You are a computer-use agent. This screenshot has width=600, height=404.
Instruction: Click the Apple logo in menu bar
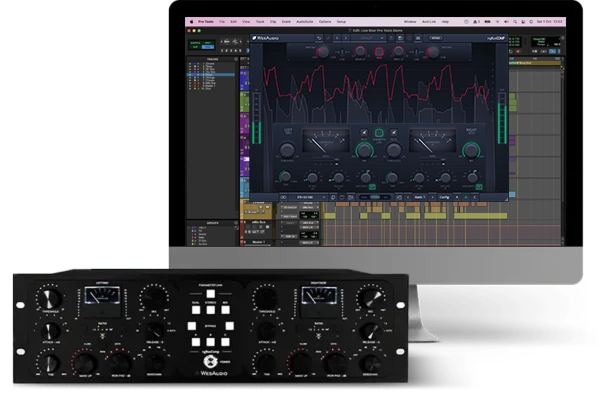(192, 22)
